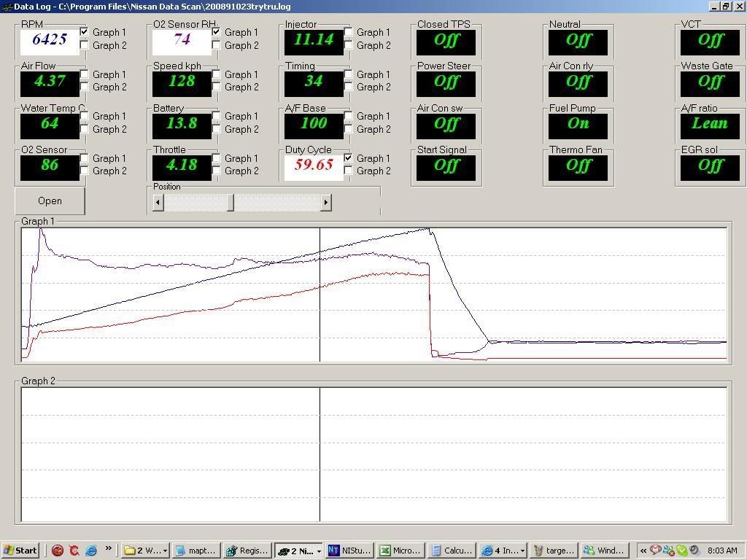
Task: Open the Windows Start menu
Action: (20, 551)
